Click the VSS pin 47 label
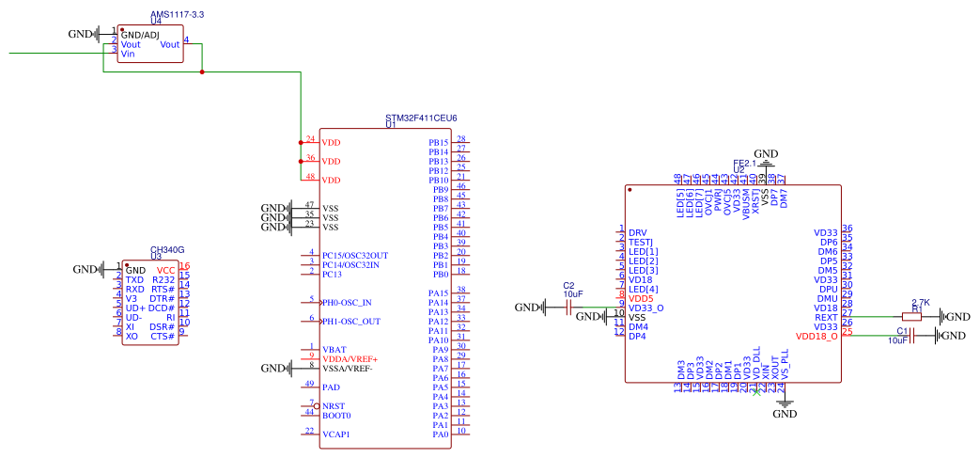This screenshot has height=458, width=980. 331,208
